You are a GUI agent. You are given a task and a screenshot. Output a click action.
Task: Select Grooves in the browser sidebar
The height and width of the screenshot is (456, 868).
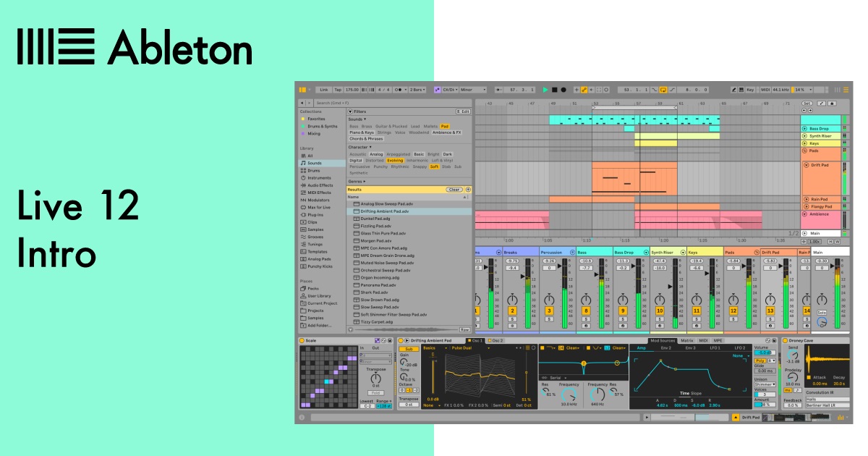coord(317,237)
